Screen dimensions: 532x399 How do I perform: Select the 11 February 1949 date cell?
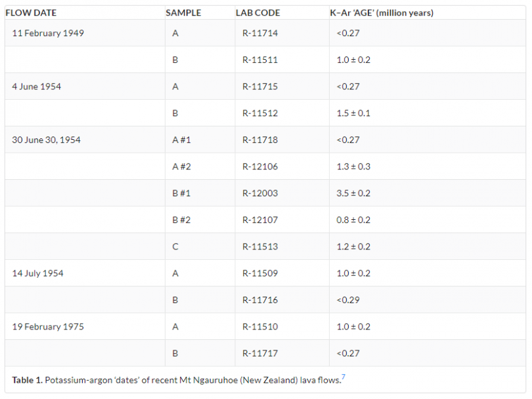[48, 33]
